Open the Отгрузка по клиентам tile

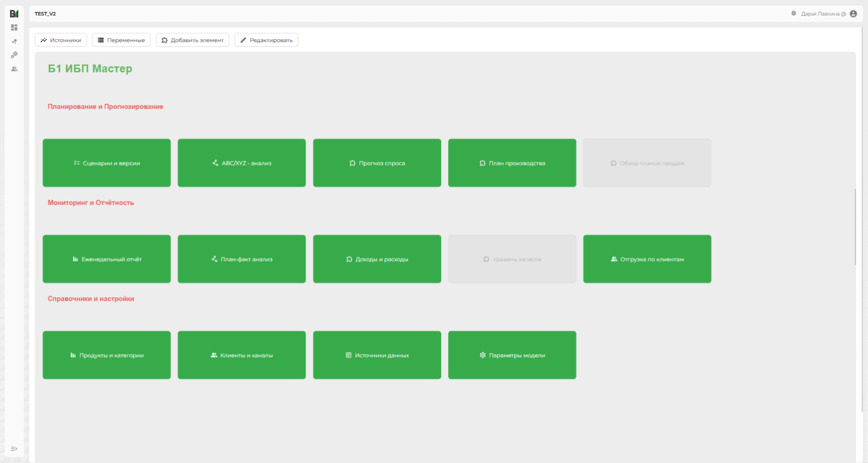647,259
